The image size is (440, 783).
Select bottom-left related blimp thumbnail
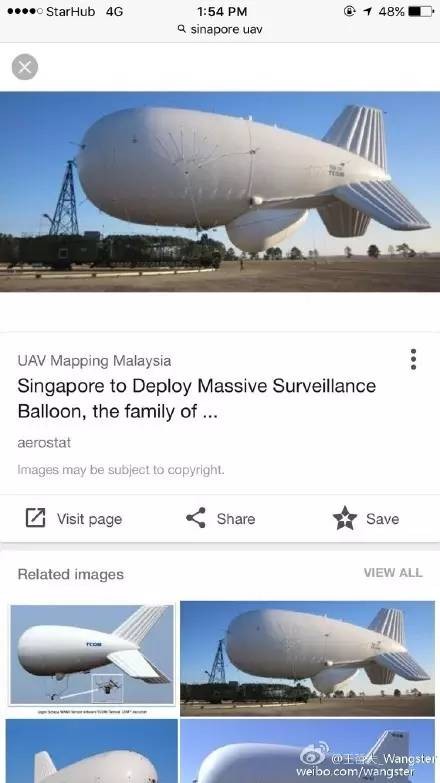pos(92,751)
